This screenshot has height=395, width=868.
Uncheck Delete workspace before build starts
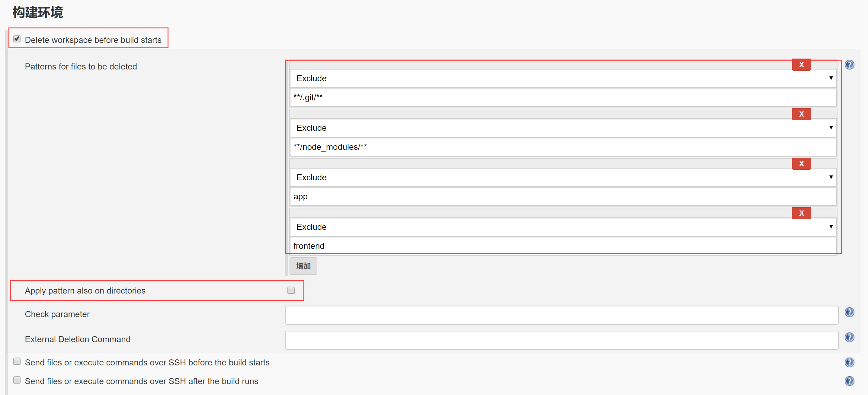pos(17,39)
